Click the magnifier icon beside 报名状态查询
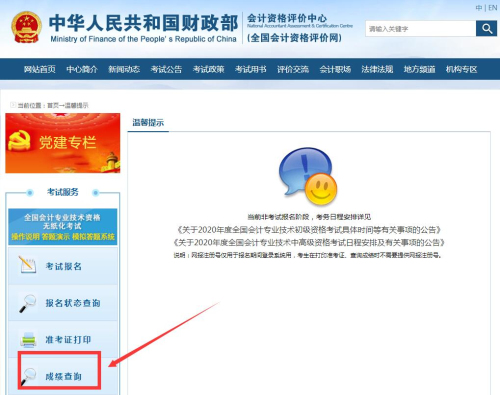Image resolution: width=500 pixels, height=395 pixels. 27,303
